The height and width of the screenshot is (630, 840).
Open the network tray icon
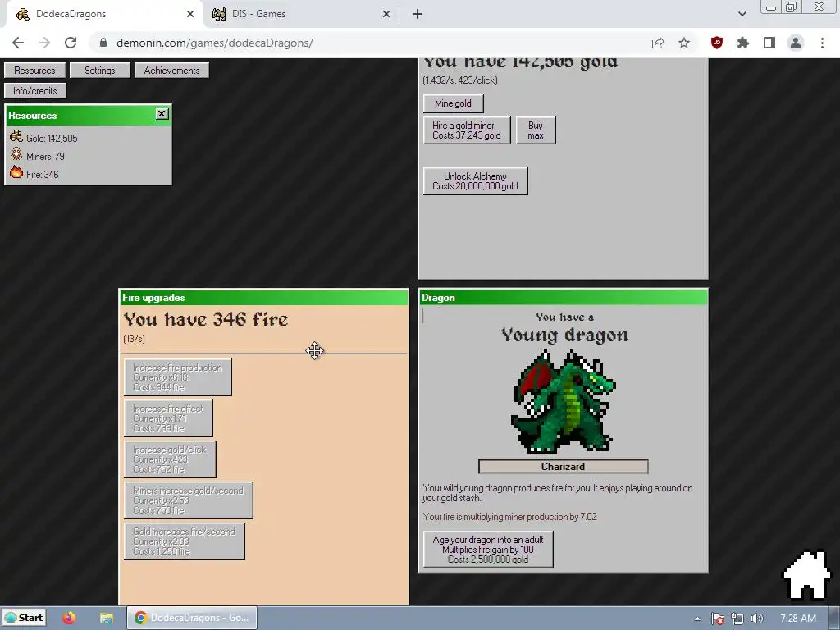[x=737, y=619]
